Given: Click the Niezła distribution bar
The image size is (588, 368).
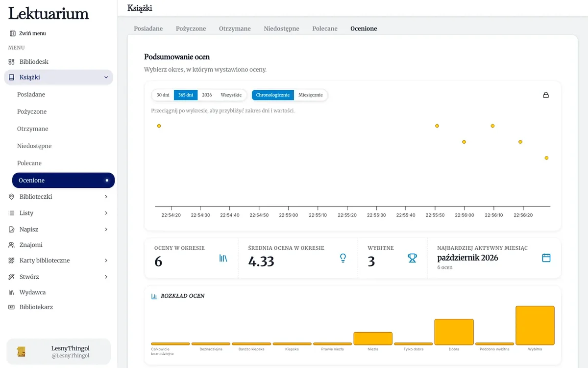Looking at the screenshot, I should pyautogui.click(x=373, y=339).
